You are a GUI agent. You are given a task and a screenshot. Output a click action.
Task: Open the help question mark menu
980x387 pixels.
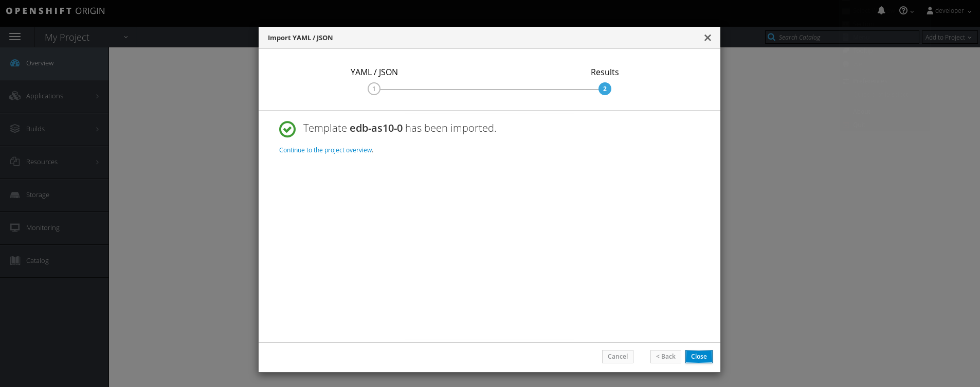pyautogui.click(x=906, y=10)
